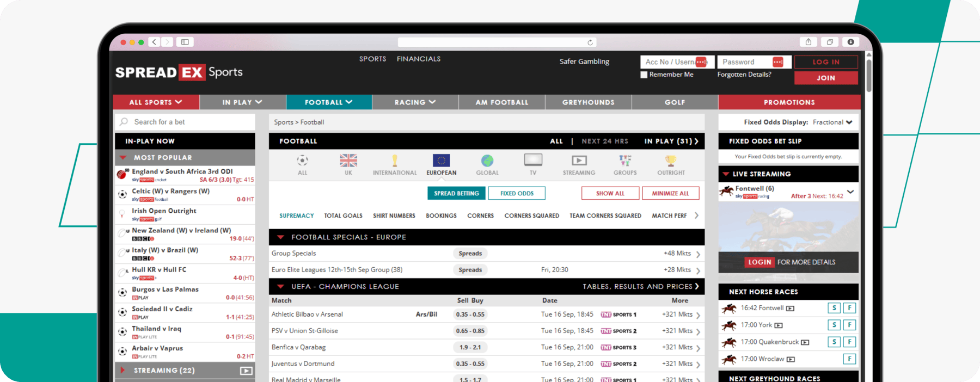
Task: Click stream icon next to 17:00 Wroclaw
Action: [x=791, y=359]
